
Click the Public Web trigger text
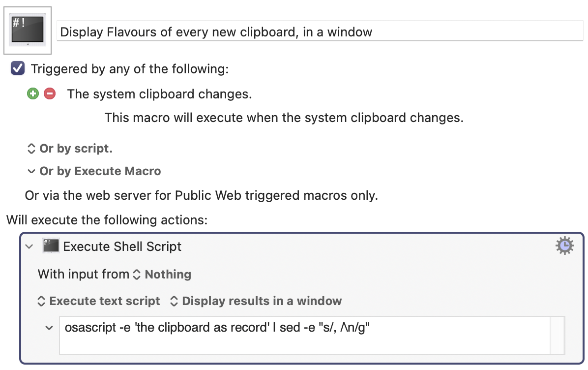(x=202, y=195)
